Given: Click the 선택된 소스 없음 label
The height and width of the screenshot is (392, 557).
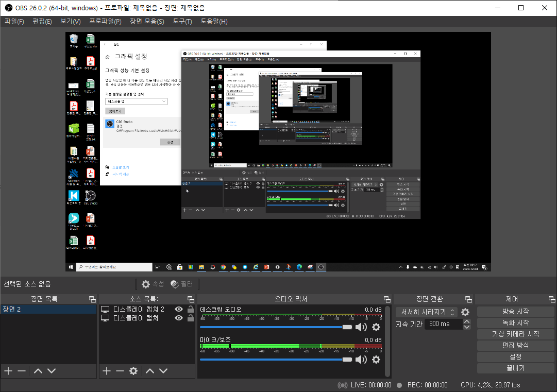Looking at the screenshot, I should click(27, 284).
